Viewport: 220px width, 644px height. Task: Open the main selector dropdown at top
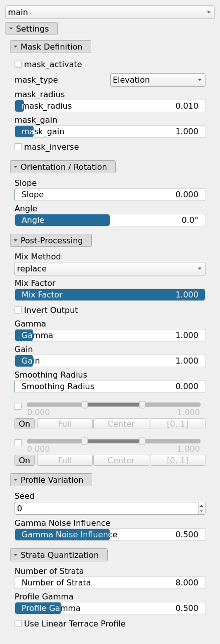coord(110,12)
